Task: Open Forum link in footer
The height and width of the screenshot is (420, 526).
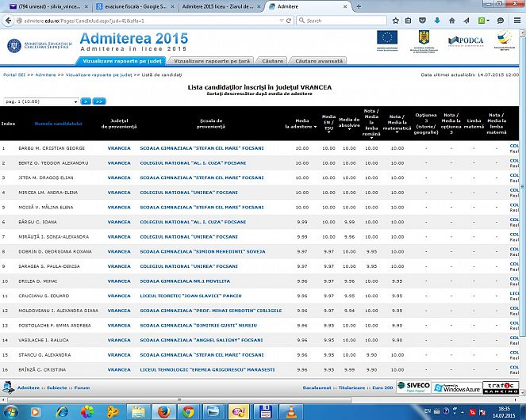Action: (x=82, y=388)
